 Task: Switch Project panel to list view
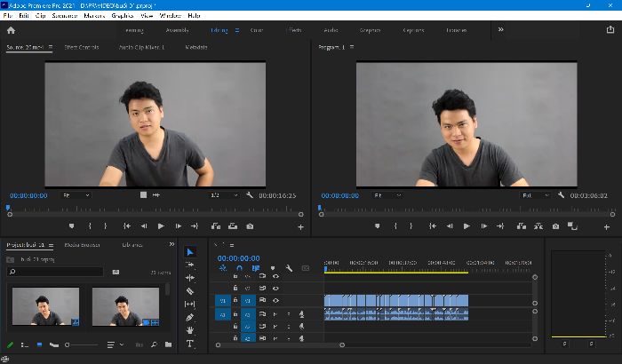pos(25,345)
